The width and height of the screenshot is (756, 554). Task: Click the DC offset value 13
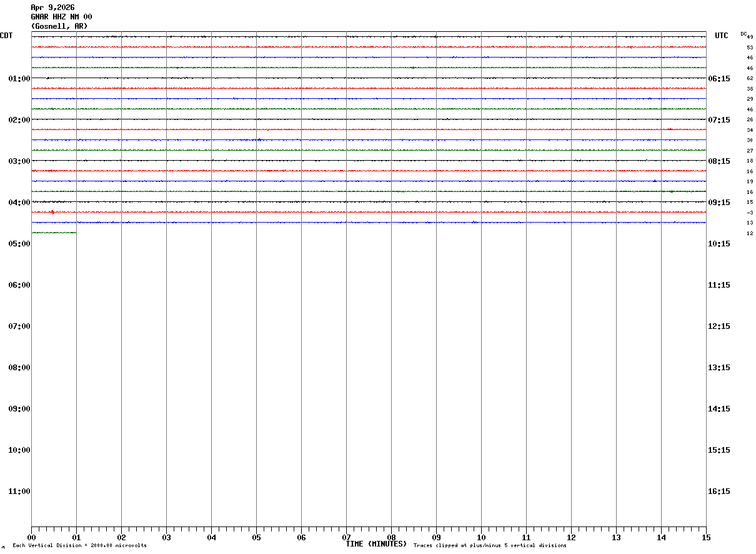pyautogui.click(x=750, y=223)
